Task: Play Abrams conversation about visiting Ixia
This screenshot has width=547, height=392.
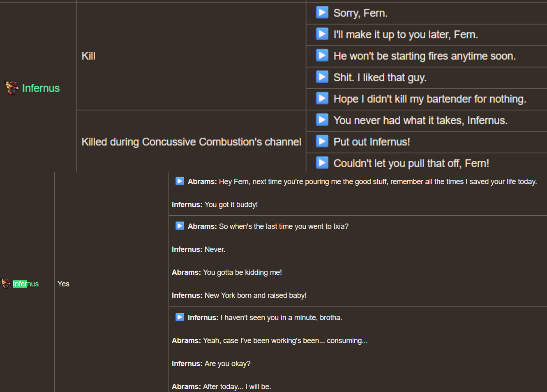Action: tap(180, 226)
